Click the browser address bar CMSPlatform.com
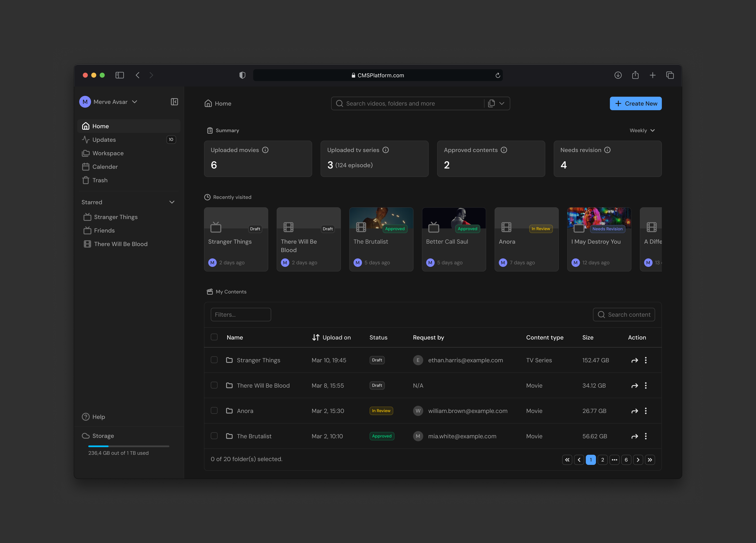This screenshot has width=756, height=543. (x=378, y=75)
